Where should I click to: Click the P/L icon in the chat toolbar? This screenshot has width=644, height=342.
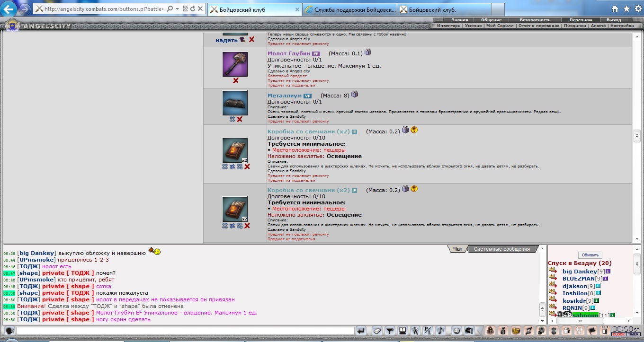(428, 330)
